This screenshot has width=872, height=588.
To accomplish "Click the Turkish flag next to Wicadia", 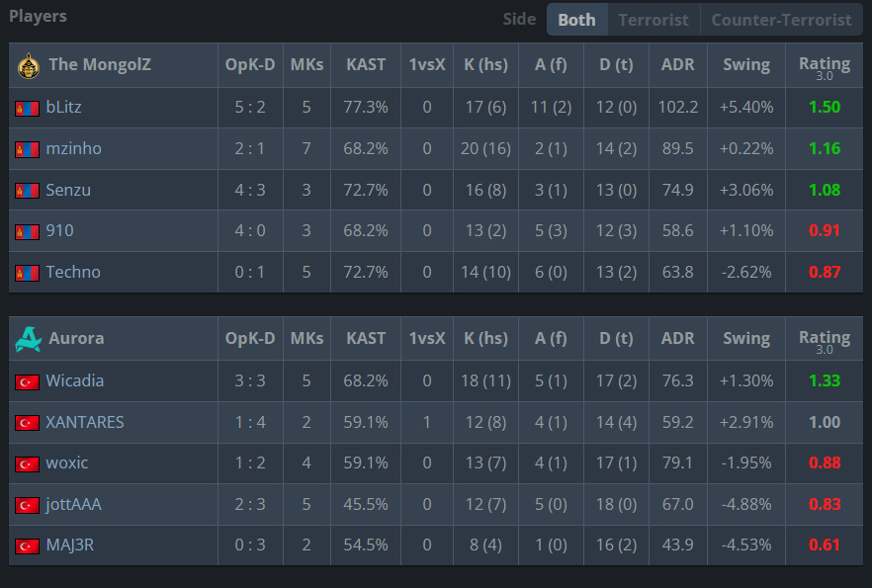I will [x=28, y=381].
